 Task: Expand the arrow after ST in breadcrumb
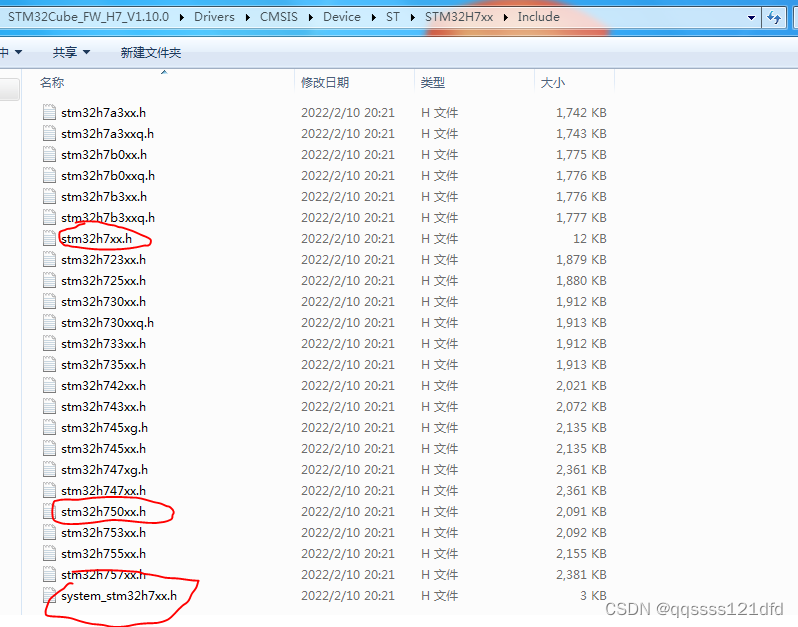[x=413, y=17]
